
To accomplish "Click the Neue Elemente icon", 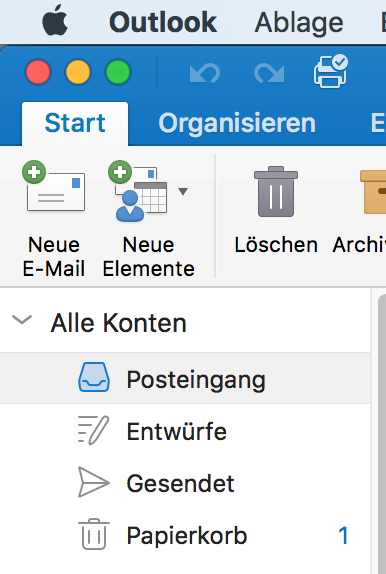I will pos(138,191).
